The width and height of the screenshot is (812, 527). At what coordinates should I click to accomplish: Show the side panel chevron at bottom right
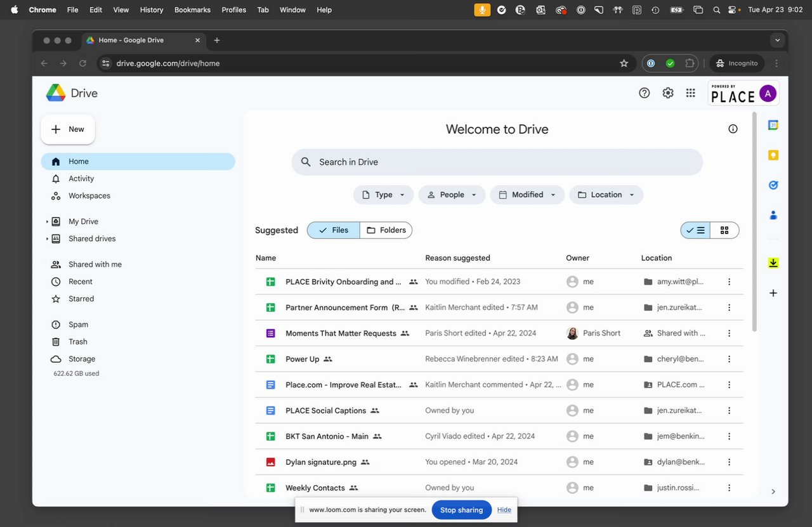click(773, 491)
